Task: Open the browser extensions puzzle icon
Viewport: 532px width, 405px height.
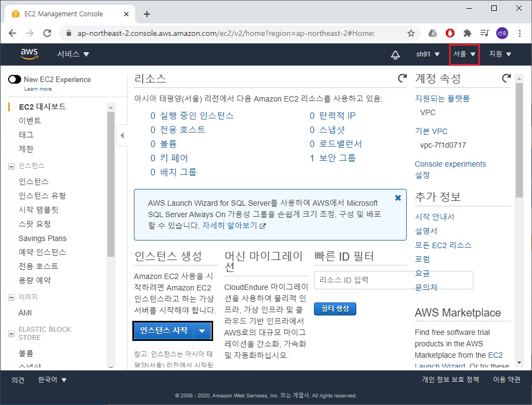Action: (x=467, y=33)
